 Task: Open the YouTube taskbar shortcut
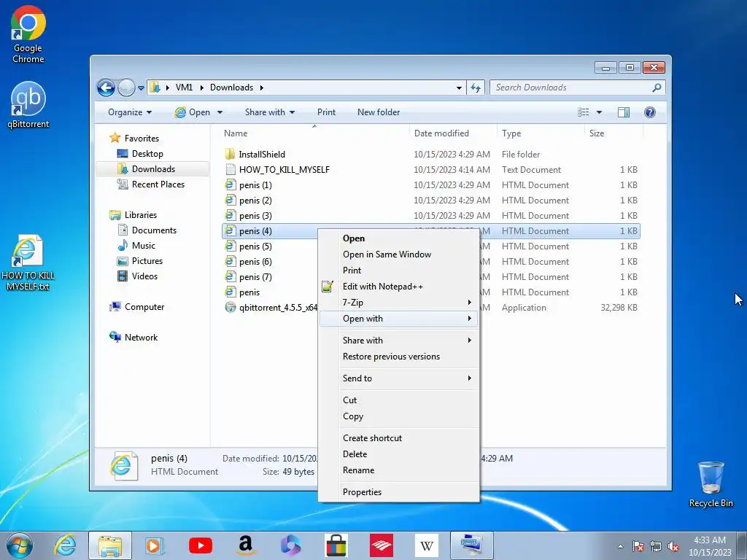click(200, 545)
